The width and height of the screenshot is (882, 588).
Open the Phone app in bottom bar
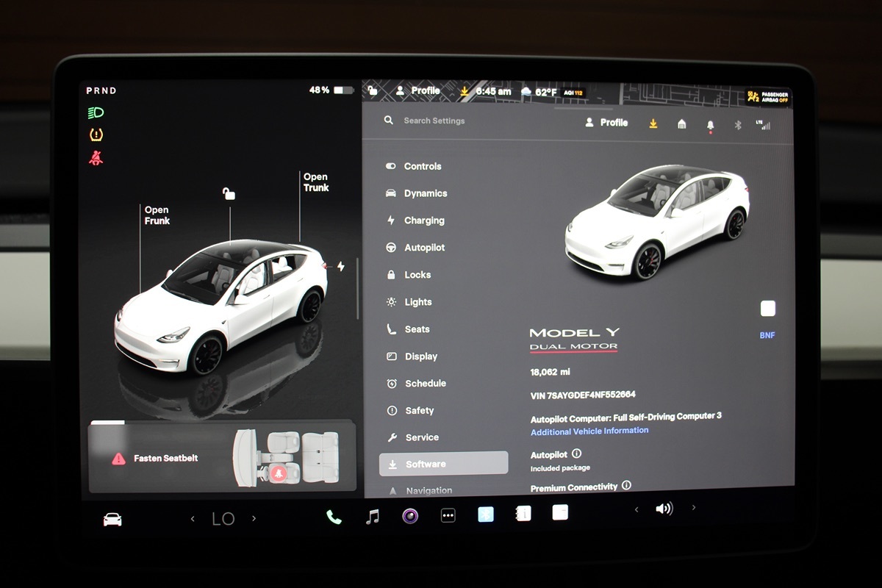point(334,517)
